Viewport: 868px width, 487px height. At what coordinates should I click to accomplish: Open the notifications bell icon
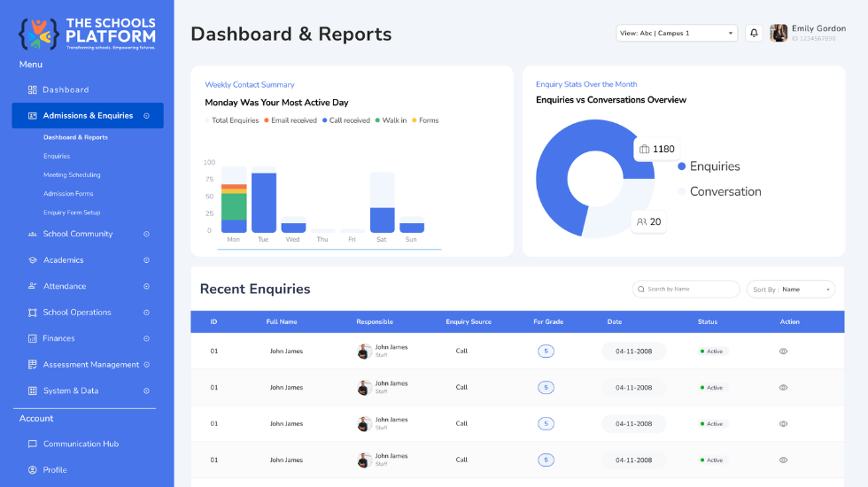pos(754,34)
